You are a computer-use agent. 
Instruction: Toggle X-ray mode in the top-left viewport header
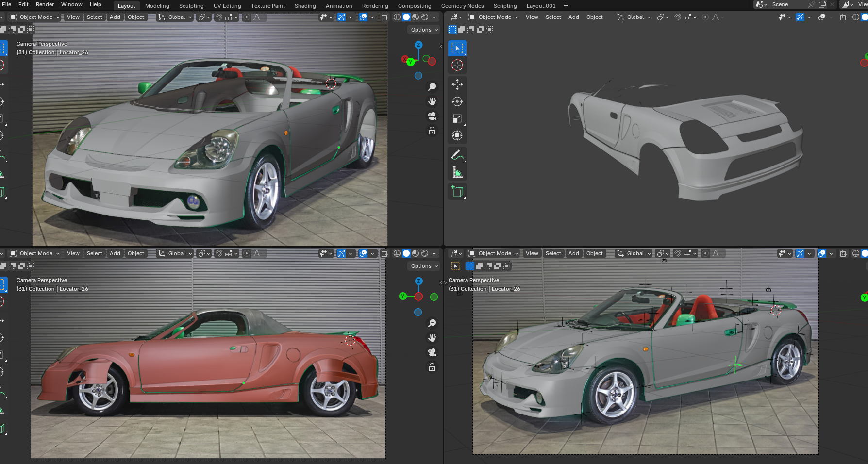coord(384,17)
